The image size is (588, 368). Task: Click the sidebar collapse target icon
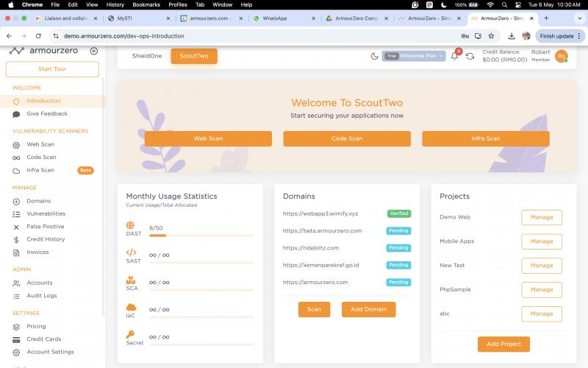point(94,51)
